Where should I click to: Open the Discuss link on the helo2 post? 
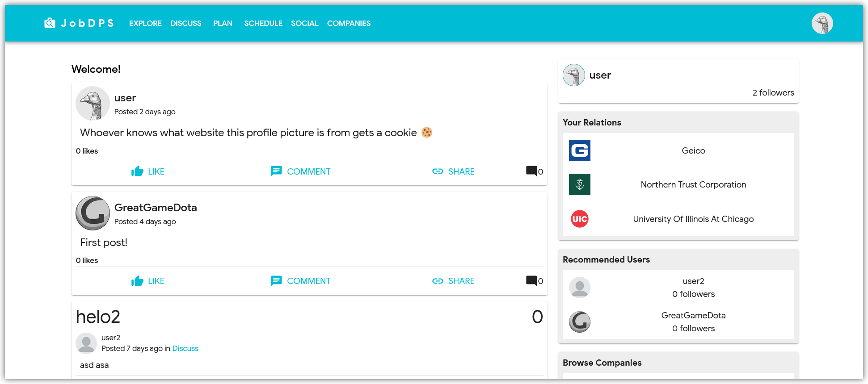point(185,348)
